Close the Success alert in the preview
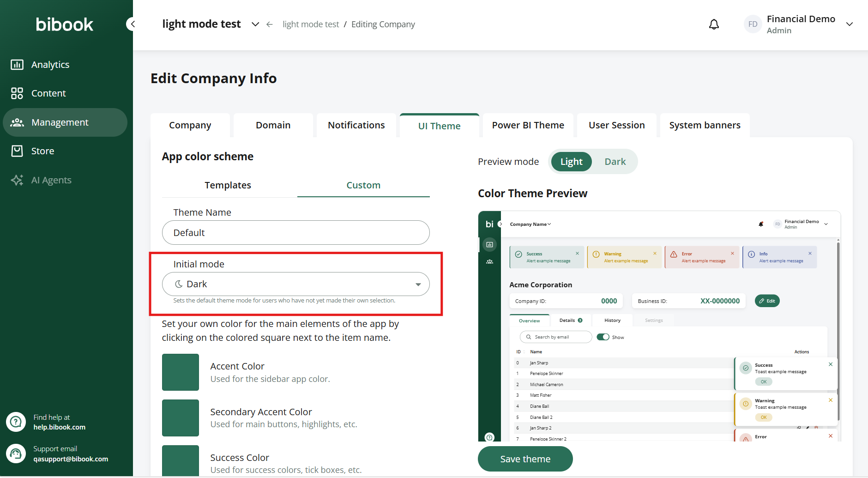 point(577,254)
